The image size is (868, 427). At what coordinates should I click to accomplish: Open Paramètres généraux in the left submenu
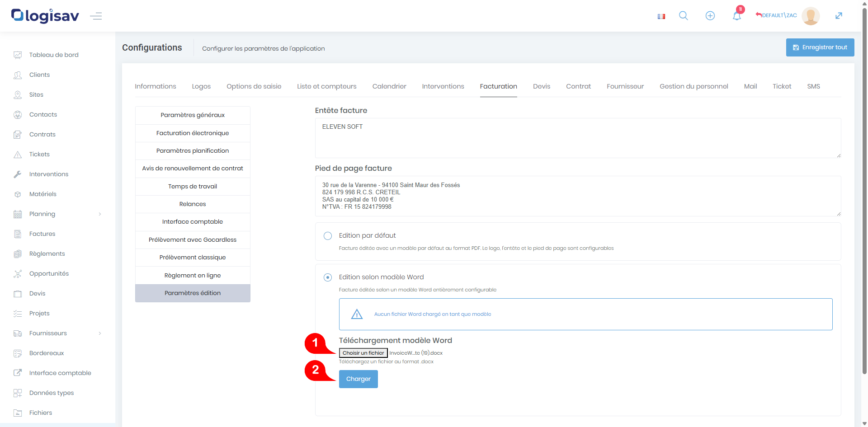(193, 115)
